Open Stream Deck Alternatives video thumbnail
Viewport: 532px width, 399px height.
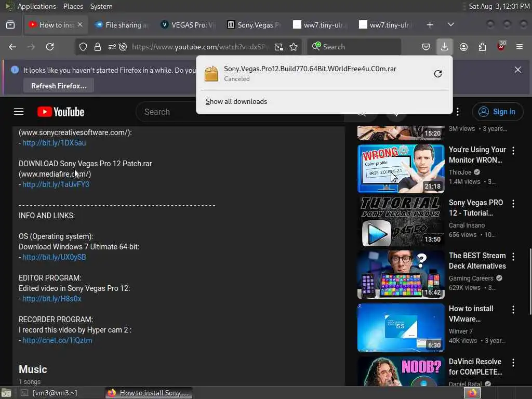coord(401,274)
